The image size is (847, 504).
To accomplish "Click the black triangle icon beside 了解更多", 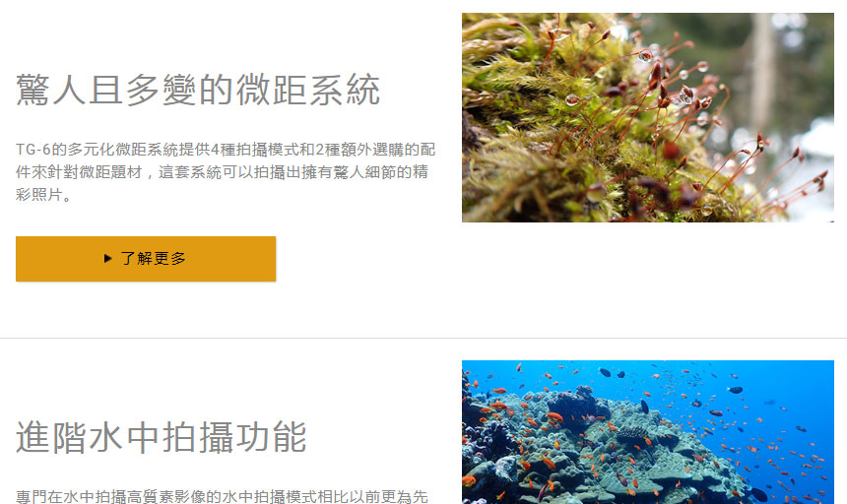I will [x=107, y=259].
